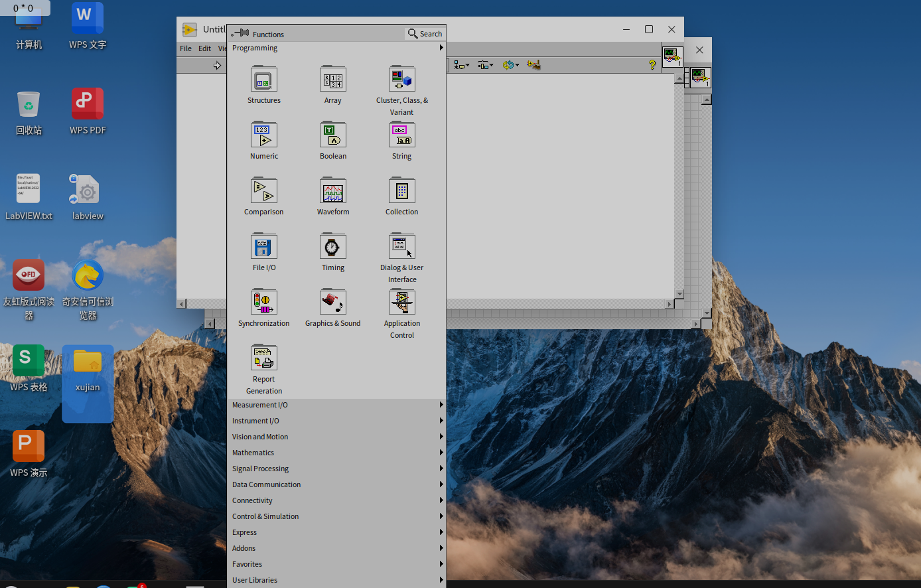This screenshot has height=588, width=921.
Task: Click the back window's horizontal scrollbar left arrow
Action: (x=210, y=324)
